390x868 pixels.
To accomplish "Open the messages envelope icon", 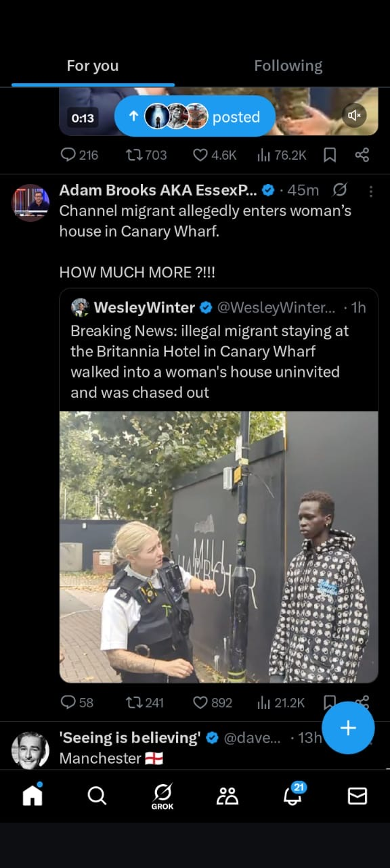I will [357, 796].
